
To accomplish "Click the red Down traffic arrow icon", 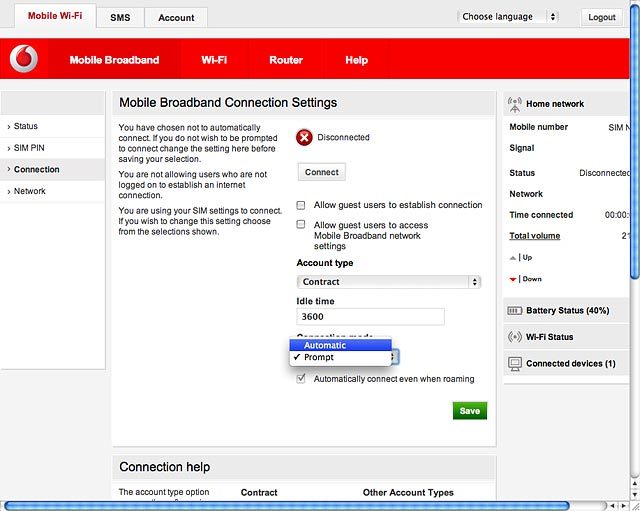I will pos(513,280).
